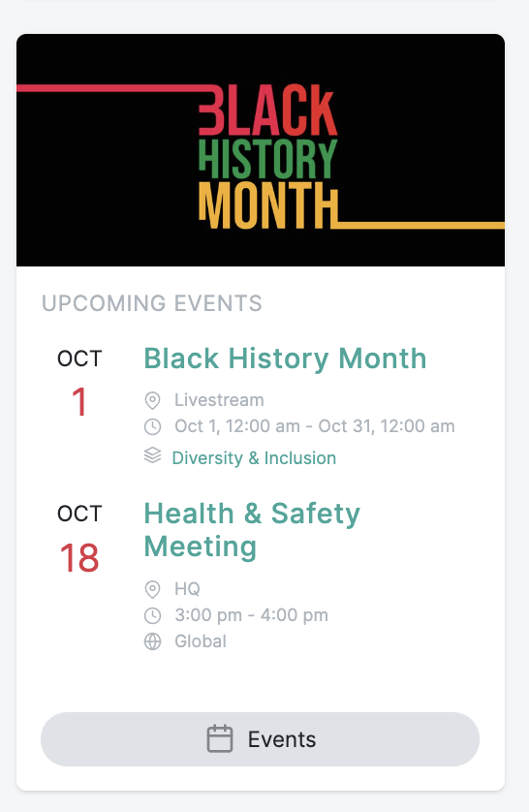Screen dimensions: 529x812
Task: Select the OCT 1 date badge
Action: (79, 382)
